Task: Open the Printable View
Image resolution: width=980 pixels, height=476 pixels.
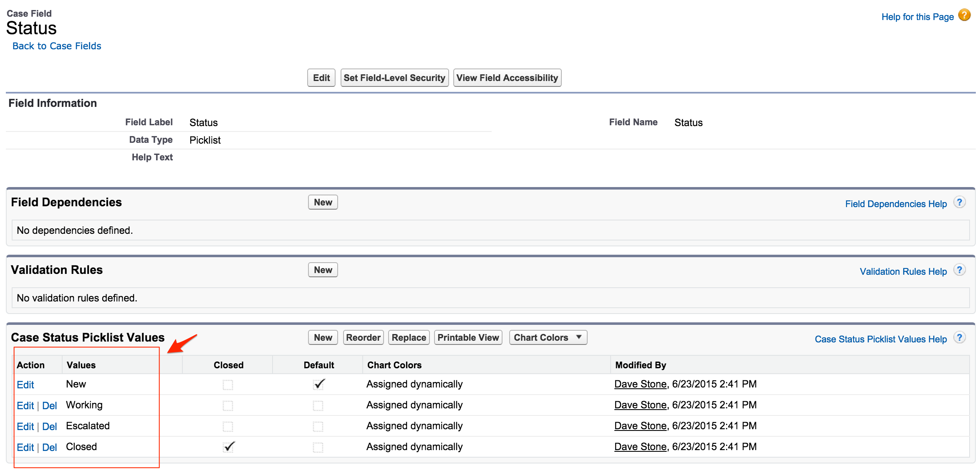Action: click(x=468, y=337)
